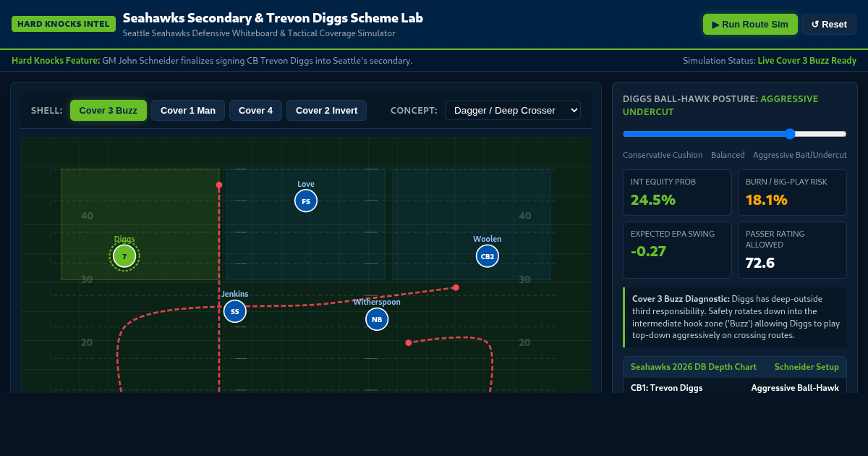This screenshot has height=456, width=868.
Task: Select the Woolen CB2 player marker
Action: (488, 256)
